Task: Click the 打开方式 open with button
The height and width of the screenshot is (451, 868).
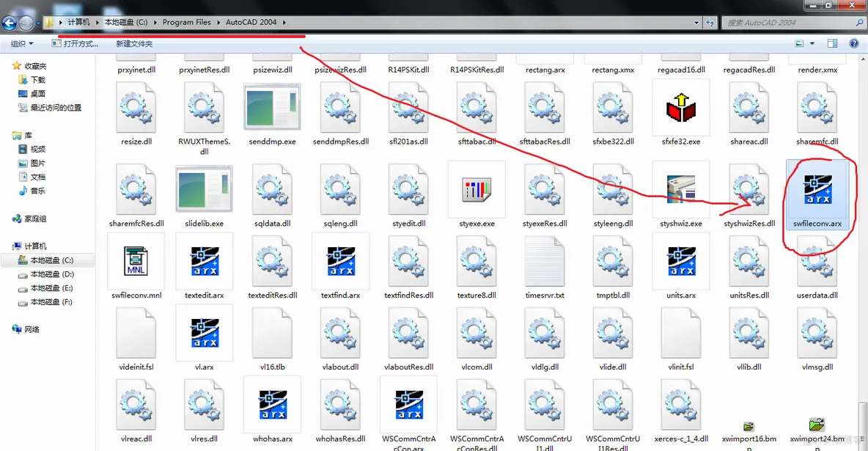Action: [76, 43]
